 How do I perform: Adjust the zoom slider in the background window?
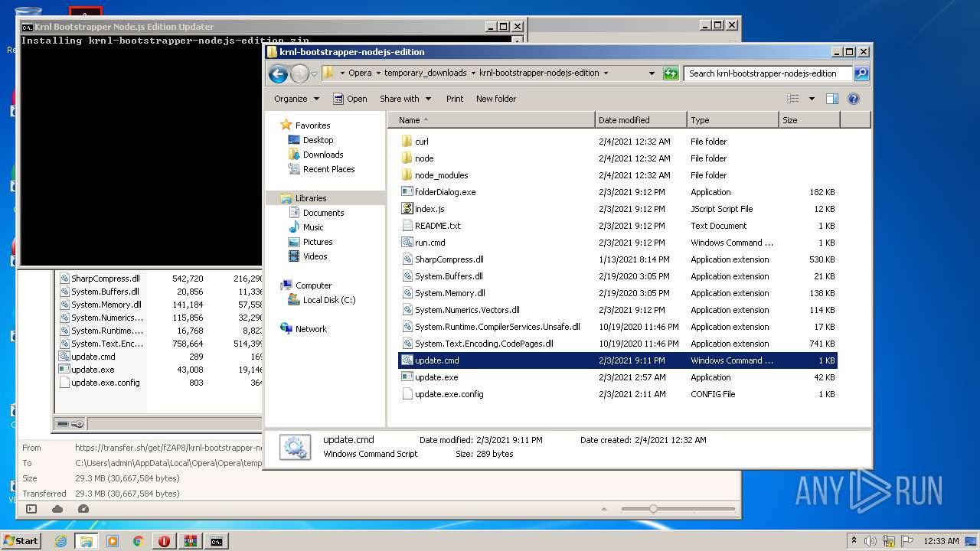(x=653, y=509)
